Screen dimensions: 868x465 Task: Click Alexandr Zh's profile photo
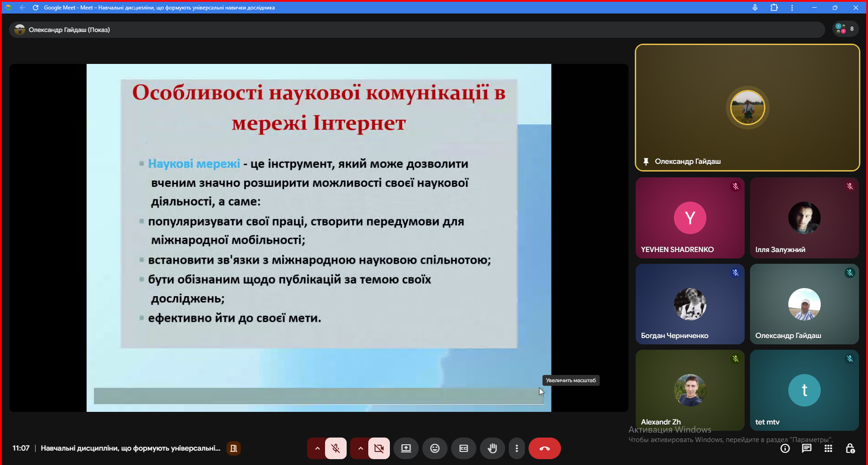point(690,390)
